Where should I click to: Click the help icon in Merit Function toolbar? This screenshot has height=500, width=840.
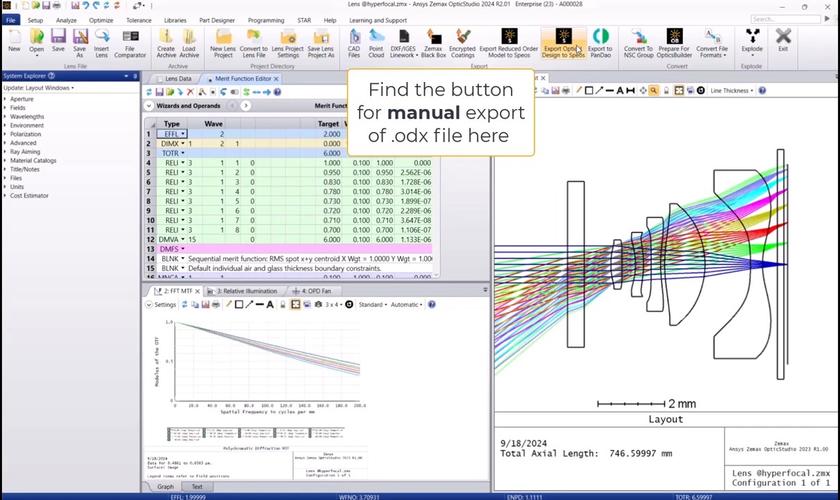(x=278, y=92)
